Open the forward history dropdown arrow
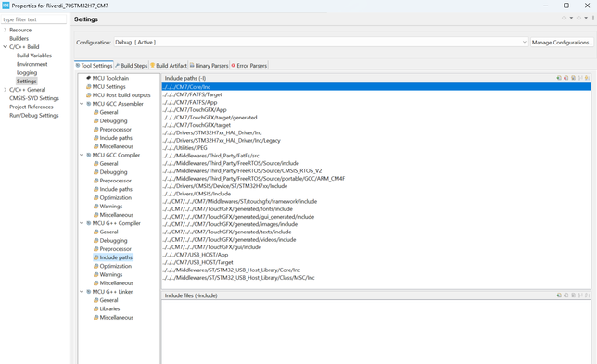Viewport: 597px width, 364px height. [586, 18]
